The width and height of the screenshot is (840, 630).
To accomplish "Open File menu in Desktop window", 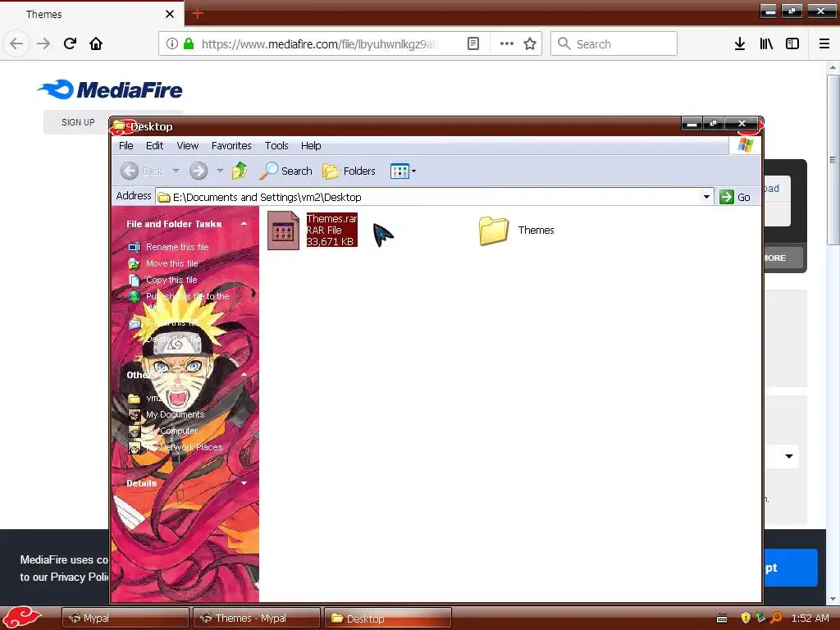I will (x=126, y=146).
